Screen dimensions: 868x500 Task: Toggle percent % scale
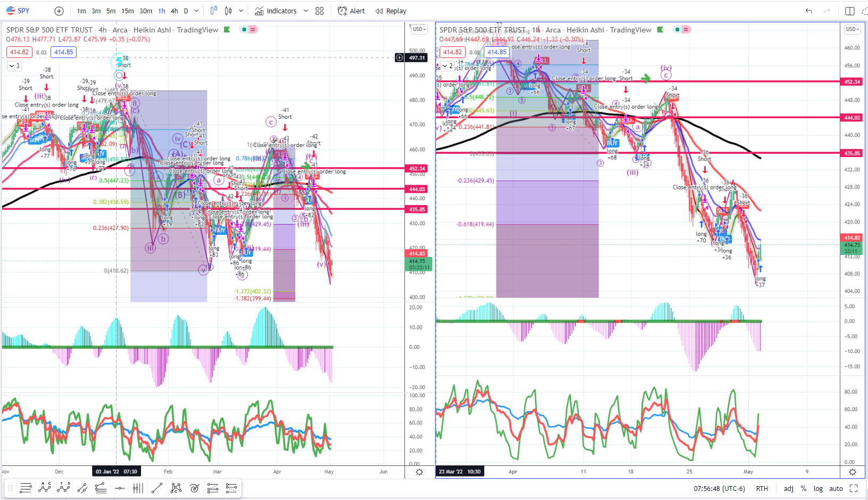[x=804, y=488]
